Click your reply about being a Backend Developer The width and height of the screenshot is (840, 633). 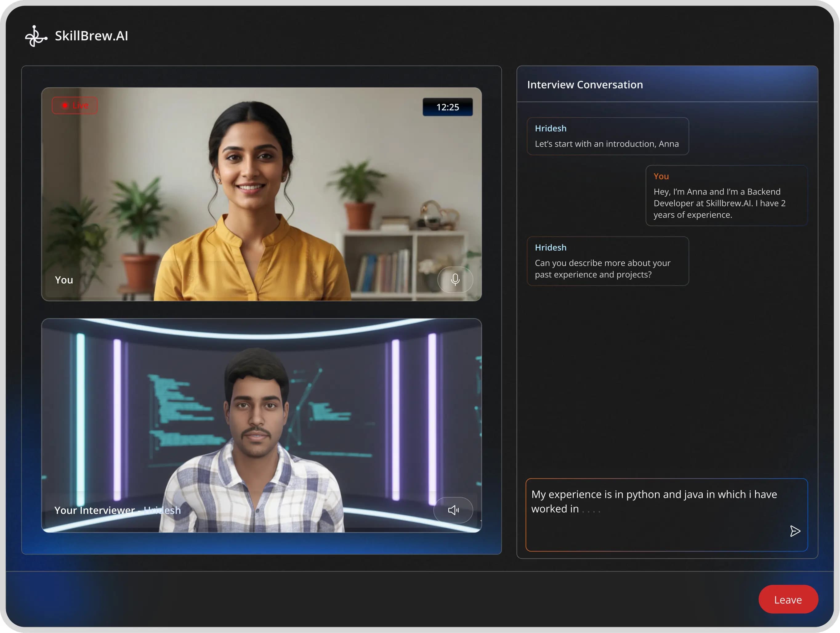point(726,196)
